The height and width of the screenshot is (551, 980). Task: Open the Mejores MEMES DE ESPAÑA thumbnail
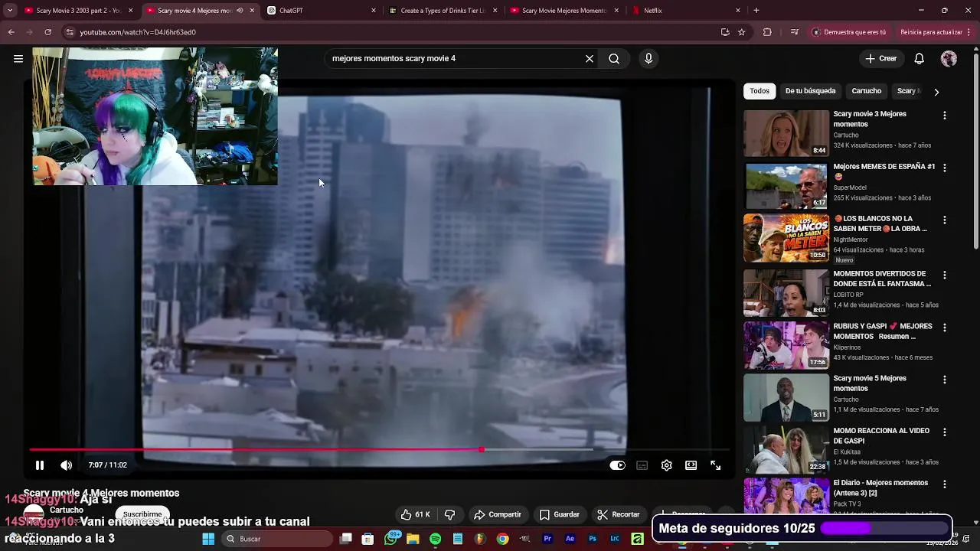coord(786,186)
